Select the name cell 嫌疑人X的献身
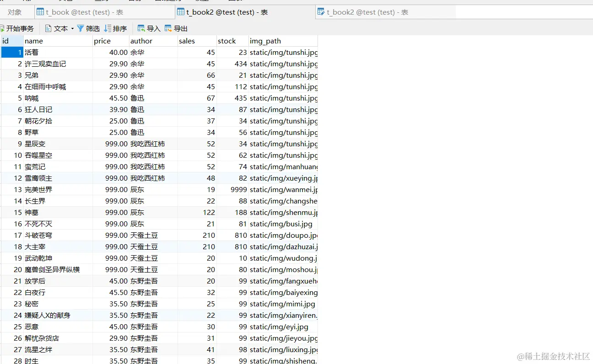The width and height of the screenshot is (593, 364). coord(58,315)
